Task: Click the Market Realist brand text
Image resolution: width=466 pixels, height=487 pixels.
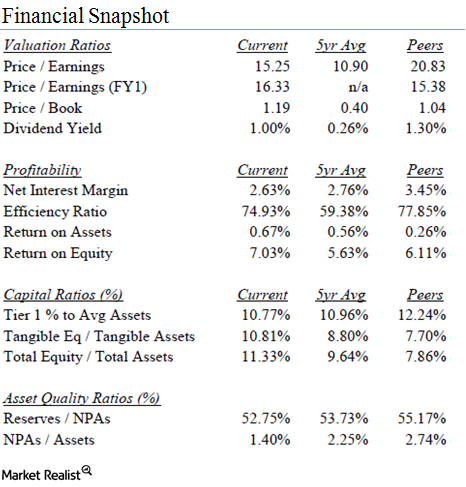Action: 41,475
